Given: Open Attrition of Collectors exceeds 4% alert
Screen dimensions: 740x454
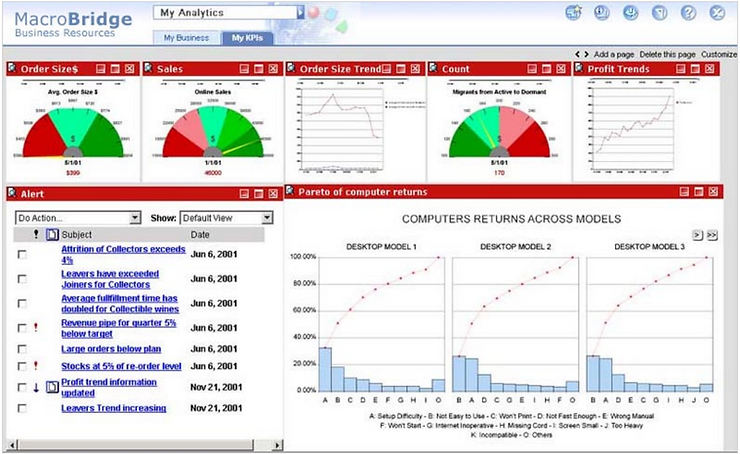Looking at the screenshot, I should pyautogui.click(x=123, y=254).
